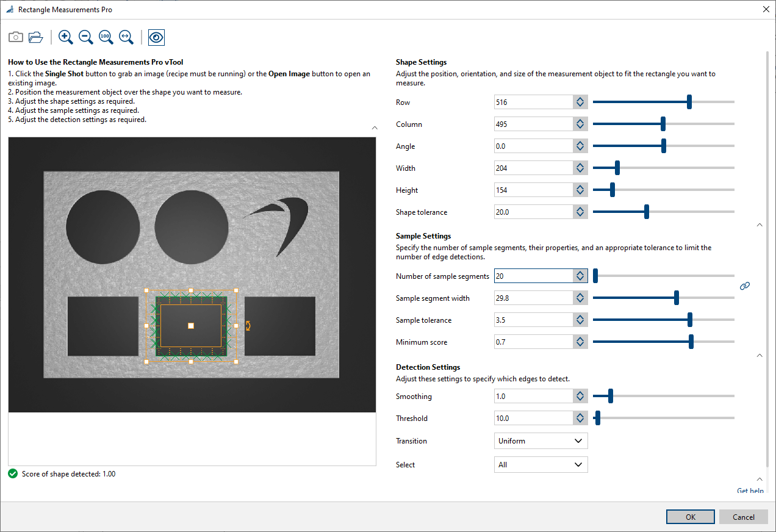Click the 'Score of shape detected: 1.00' text
Screen dimensions: 776x532
(69, 474)
